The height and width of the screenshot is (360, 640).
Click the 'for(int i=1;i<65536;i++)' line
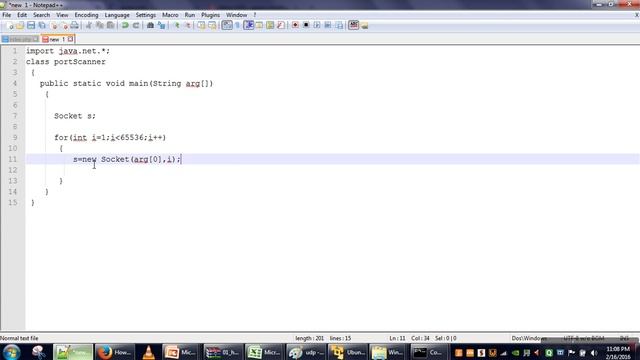110,138
